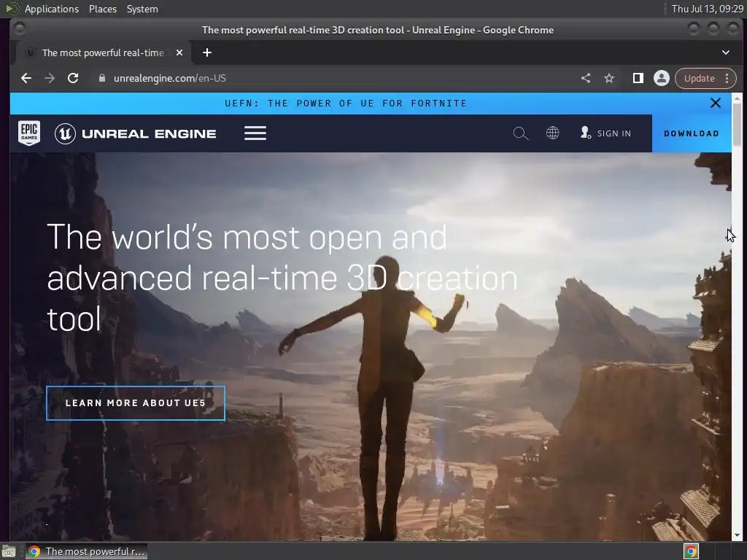Click the page vertical scrollbar thumb
Image resolution: width=747 pixels, height=560 pixels.
click(x=737, y=125)
